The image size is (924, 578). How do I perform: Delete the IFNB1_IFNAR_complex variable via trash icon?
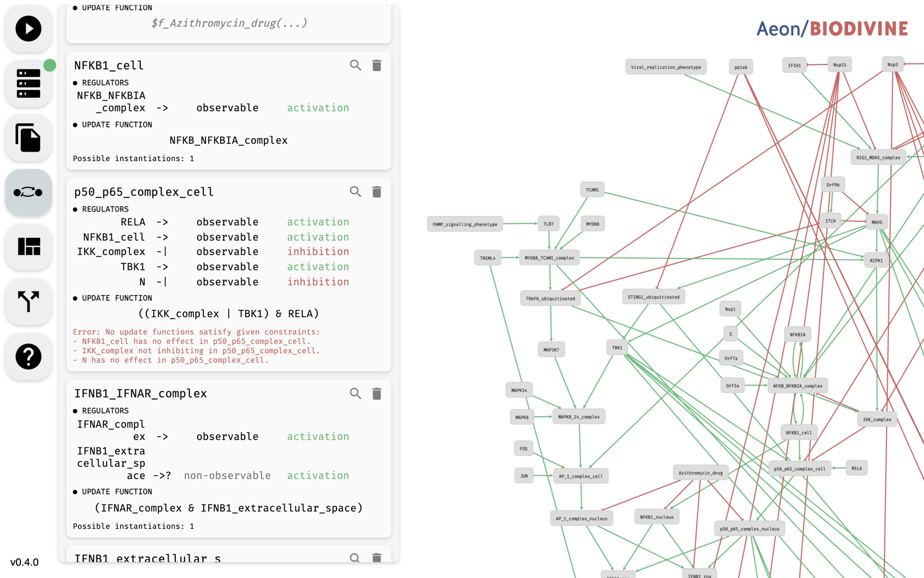point(376,393)
